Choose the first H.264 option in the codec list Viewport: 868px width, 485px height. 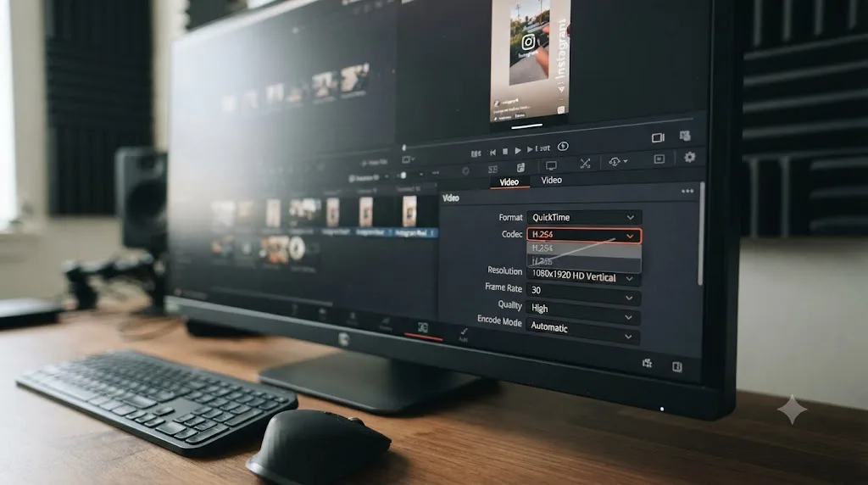click(584, 248)
